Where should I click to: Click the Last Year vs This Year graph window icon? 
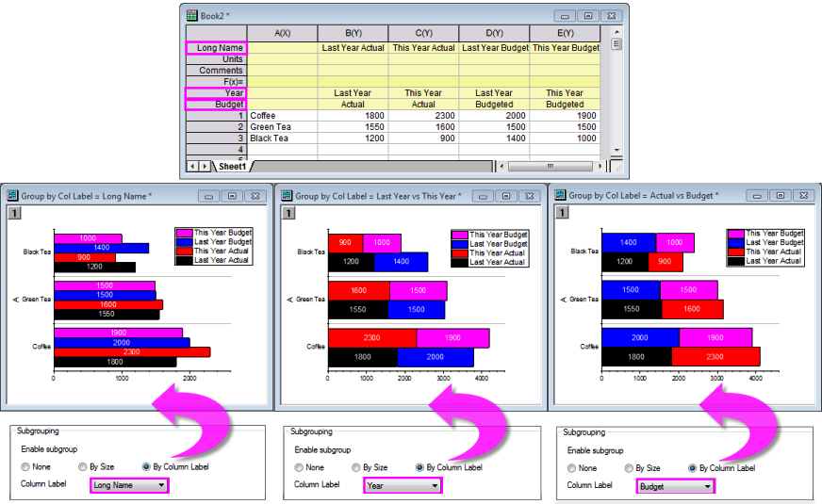[x=287, y=196]
